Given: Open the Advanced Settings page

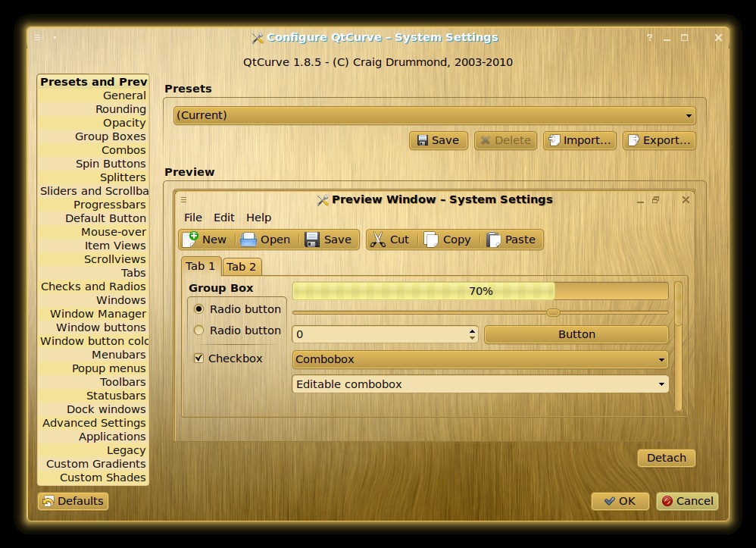Looking at the screenshot, I should click(92, 423).
